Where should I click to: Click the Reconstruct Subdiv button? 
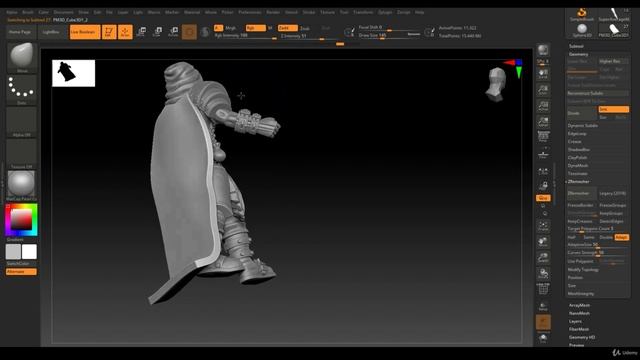[x=598, y=93]
